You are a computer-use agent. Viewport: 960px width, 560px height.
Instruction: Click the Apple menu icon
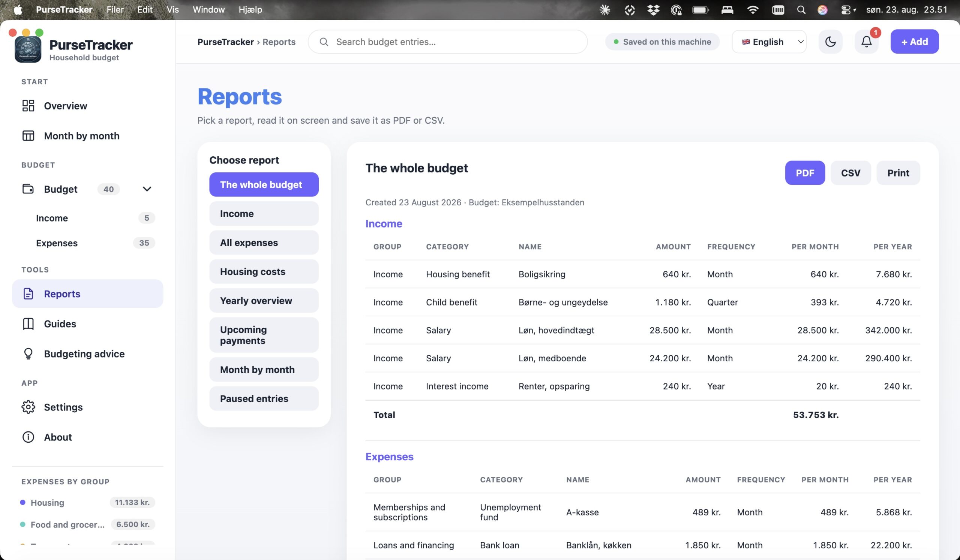click(x=18, y=9)
